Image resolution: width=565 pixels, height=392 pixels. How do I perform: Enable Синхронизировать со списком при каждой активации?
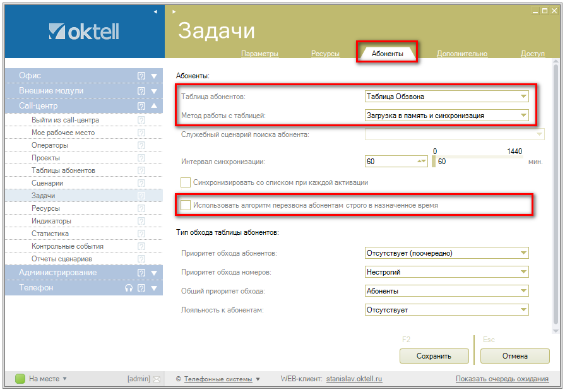pos(186,182)
